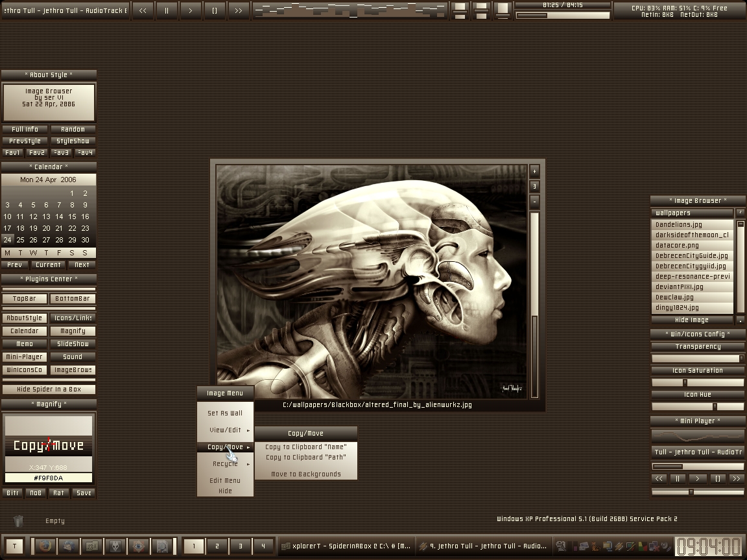The height and width of the screenshot is (560, 747).
Task: Click the Image Browser file list scrollbar
Action: click(x=741, y=266)
